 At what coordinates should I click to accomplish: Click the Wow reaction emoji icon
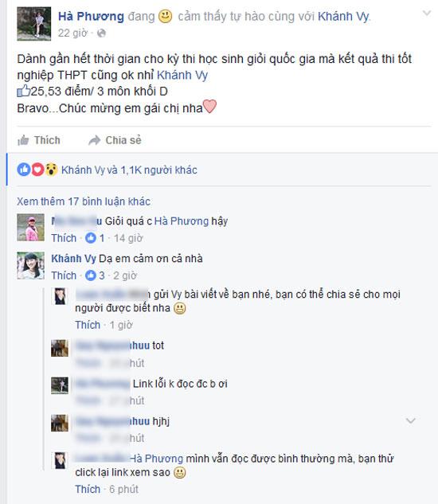(51, 169)
